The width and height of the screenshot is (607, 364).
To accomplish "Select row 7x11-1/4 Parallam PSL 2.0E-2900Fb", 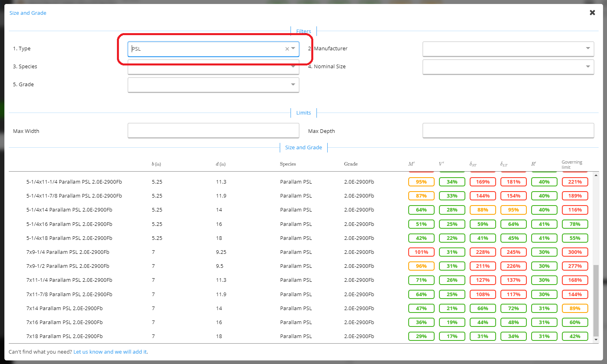I will [x=301, y=280].
